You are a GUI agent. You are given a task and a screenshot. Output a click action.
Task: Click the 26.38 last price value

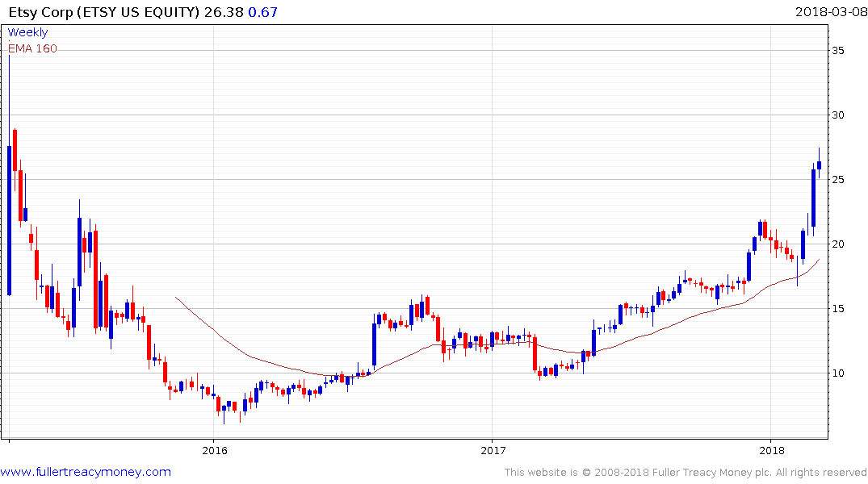(x=224, y=12)
